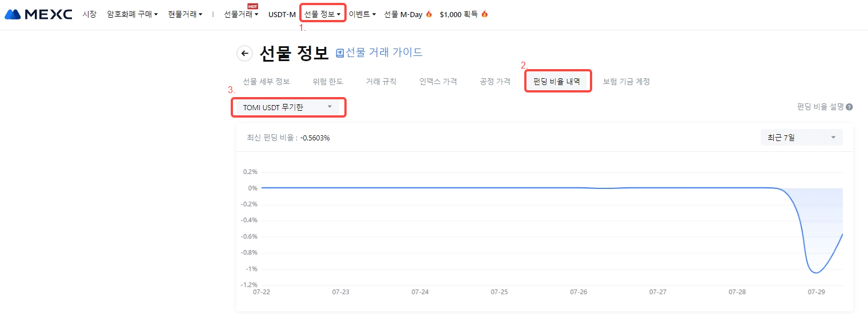Open the 선물 정보 navigation dropdown
Screen dimensions: 868x314
(x=323, y=14)
